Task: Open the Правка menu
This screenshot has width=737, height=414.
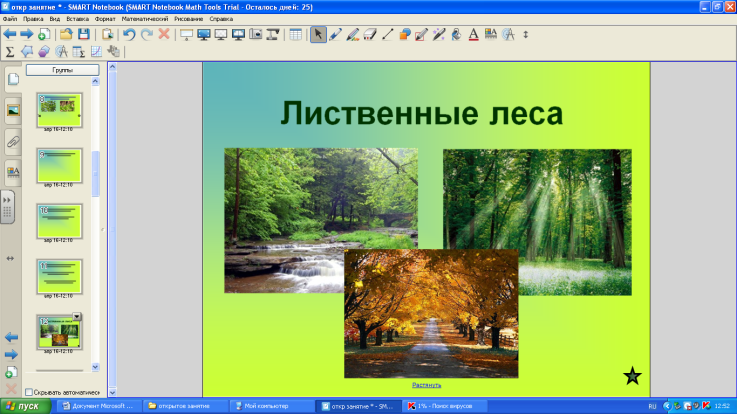Action: [x=33, y=19]
